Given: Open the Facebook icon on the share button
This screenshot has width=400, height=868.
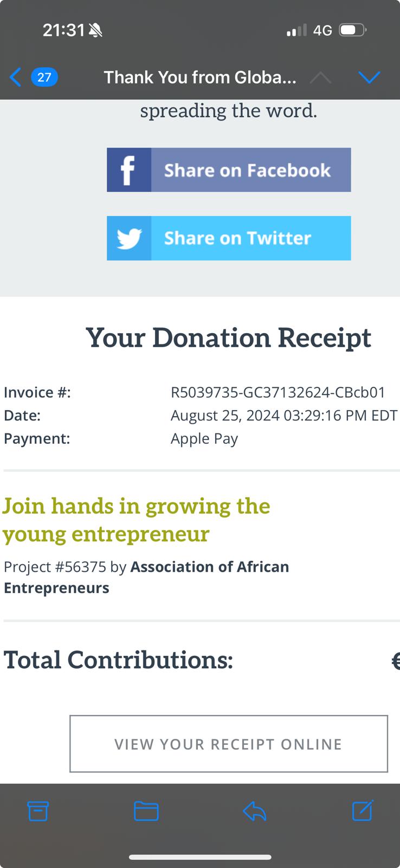Looking at the screenshot, I should pyautogui.click(x=128, y=169).
